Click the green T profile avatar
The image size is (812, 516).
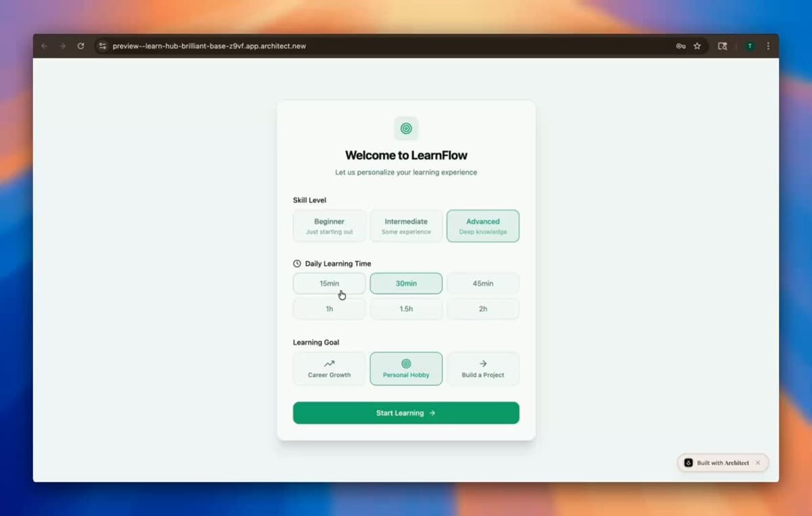click(750, 46)
